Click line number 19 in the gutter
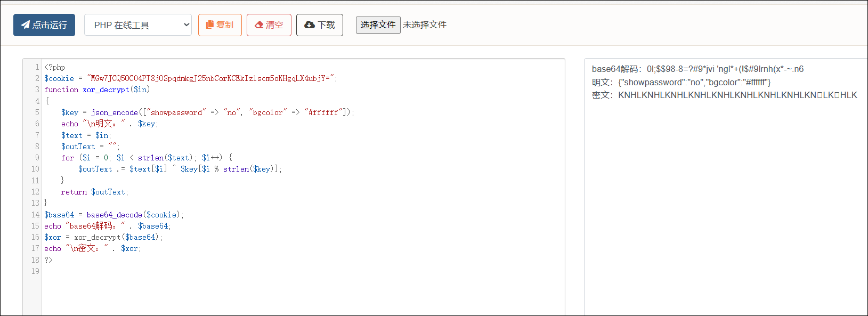868x316 pixels. click(x=35, y=271)
